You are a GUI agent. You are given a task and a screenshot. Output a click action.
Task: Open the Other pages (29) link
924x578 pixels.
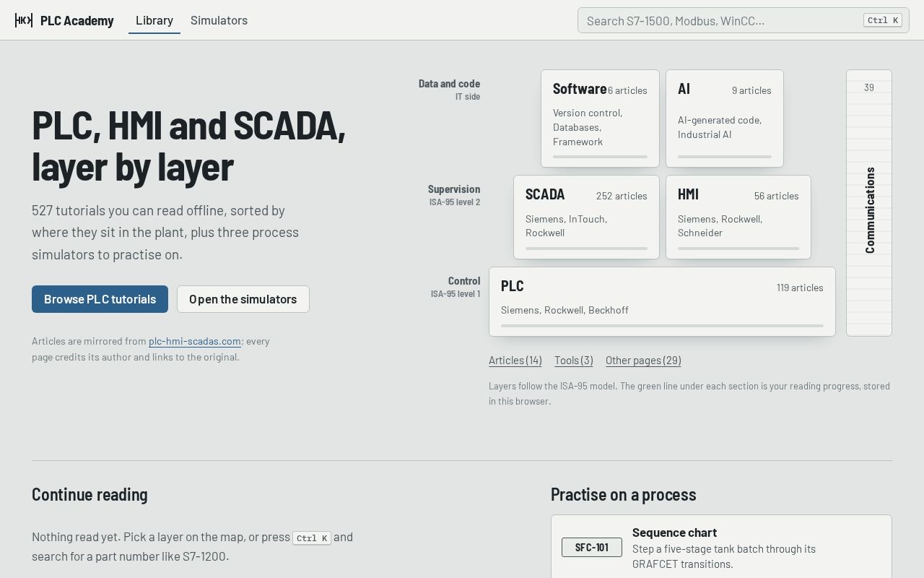coord(643,361)
